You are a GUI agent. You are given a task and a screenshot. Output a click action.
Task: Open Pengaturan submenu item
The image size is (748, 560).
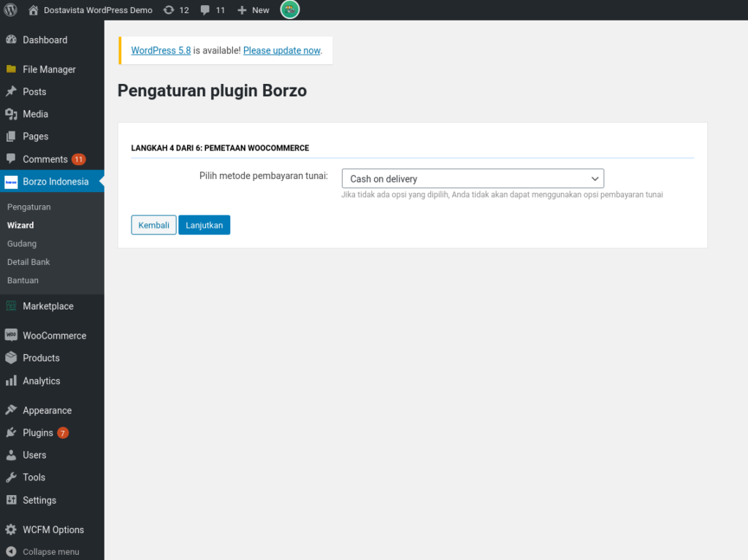[x=28, y=207]
